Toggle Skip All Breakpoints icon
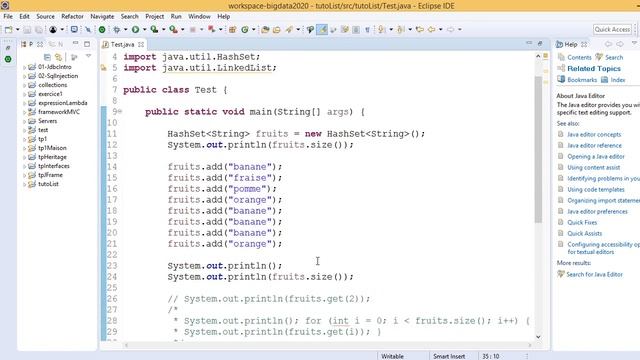The width and height of the screenshot is (640, 360). (x=88, y=29)
